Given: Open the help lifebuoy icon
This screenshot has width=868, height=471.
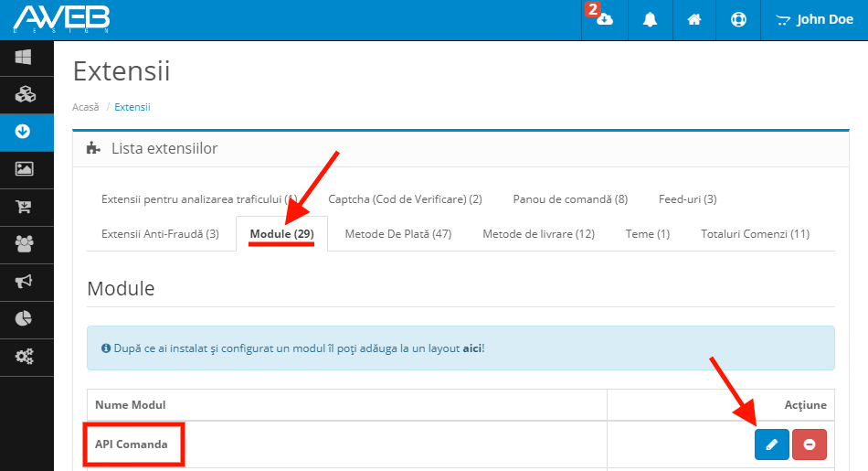Looking at the screenshot, I should 738,19.
